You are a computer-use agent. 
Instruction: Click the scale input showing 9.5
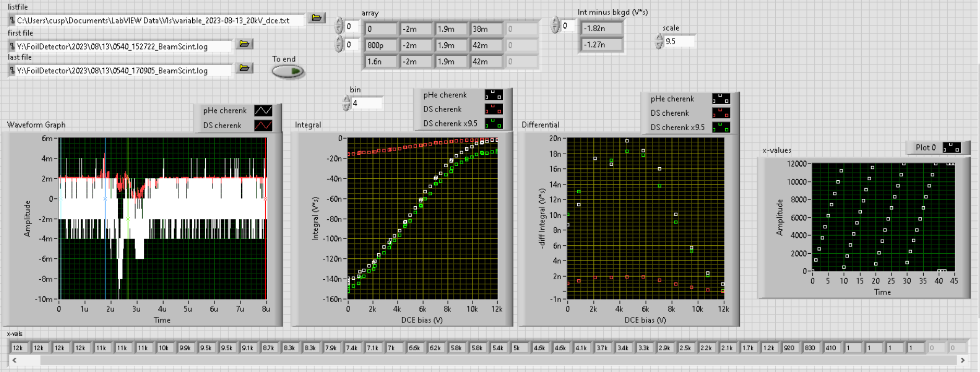(x=679, y=41)
